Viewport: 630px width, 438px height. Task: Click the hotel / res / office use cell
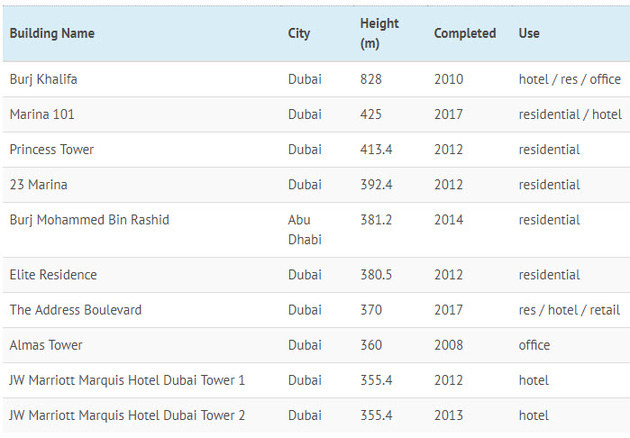point(569,79)
